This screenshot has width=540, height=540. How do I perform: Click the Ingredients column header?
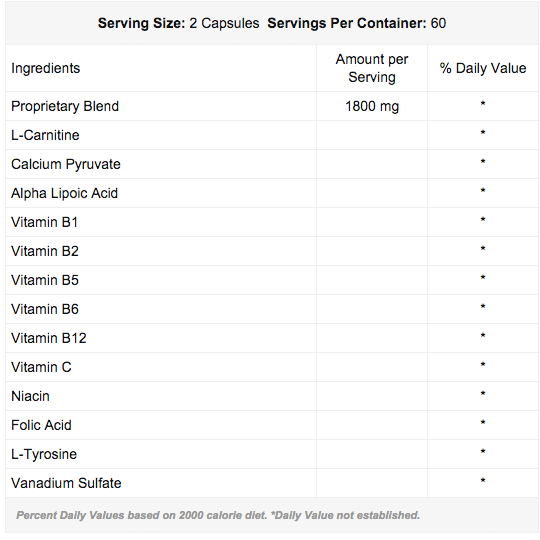point(45,68)
